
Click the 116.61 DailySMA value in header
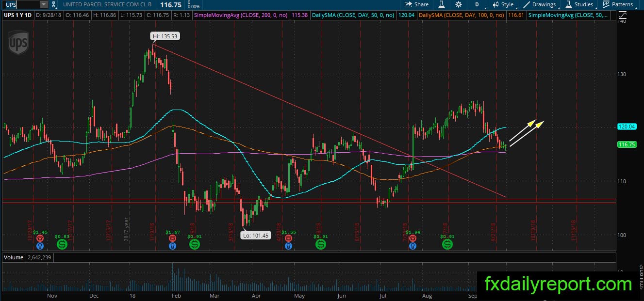516,16
